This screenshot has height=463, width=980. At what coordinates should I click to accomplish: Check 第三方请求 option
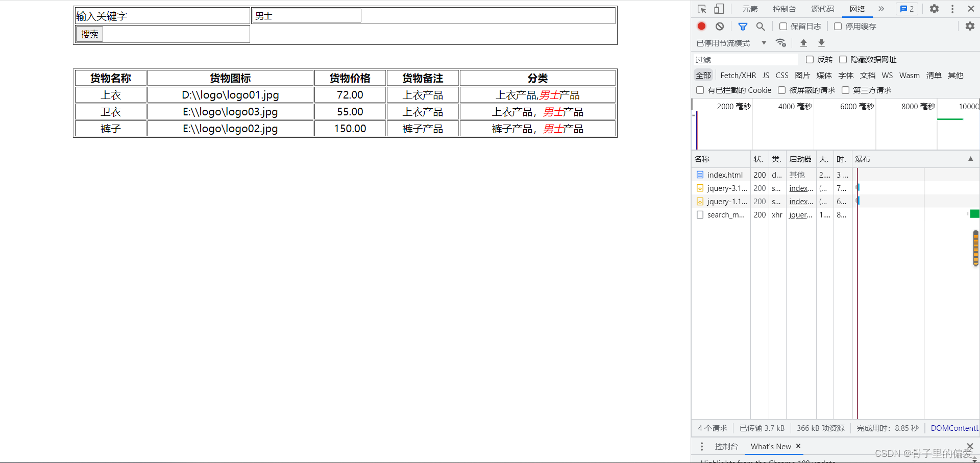click(x=845, y=90)
